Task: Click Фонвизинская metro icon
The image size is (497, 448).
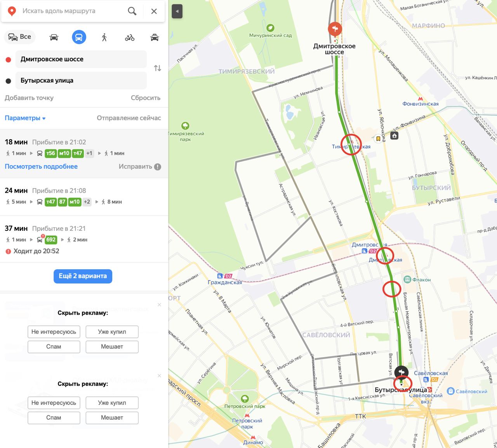Action: point(420,99)
